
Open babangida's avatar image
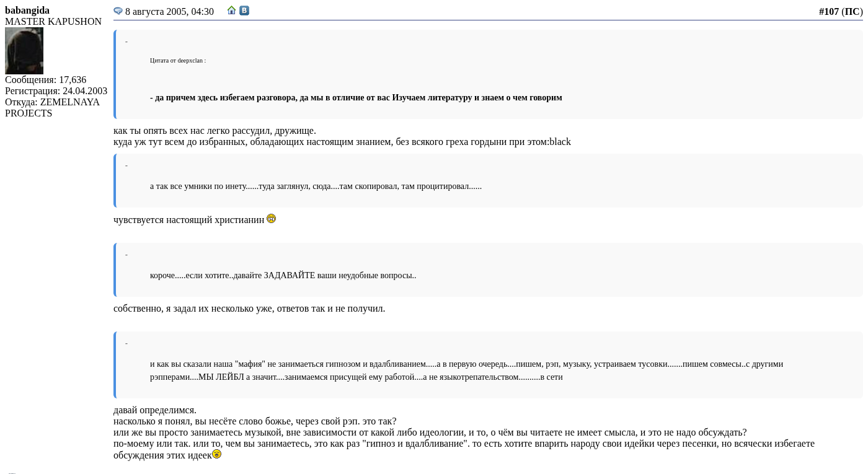pos(24,51)
